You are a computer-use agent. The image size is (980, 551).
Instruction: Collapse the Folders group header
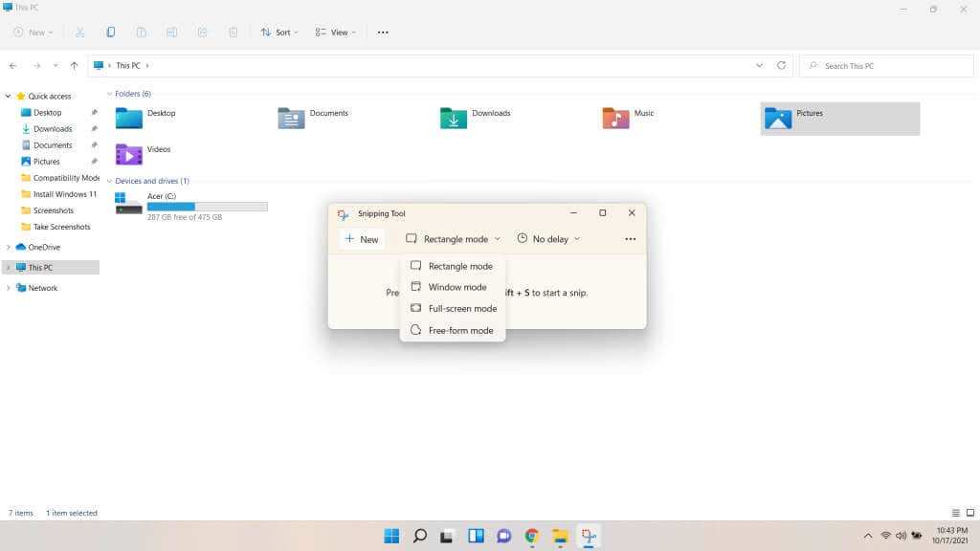coord(109,94)
